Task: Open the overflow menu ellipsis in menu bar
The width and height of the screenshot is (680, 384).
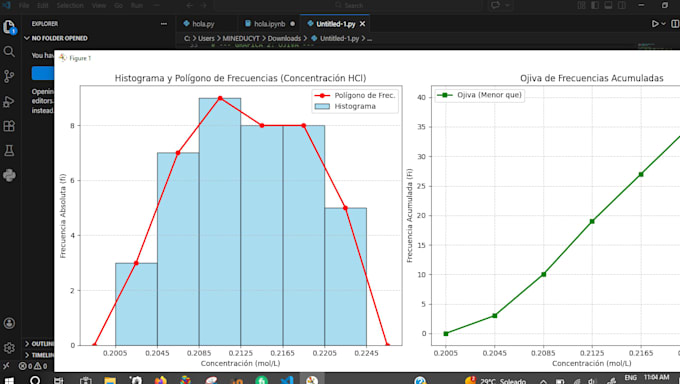Action: pyautogui.click(x=157, y=5)
